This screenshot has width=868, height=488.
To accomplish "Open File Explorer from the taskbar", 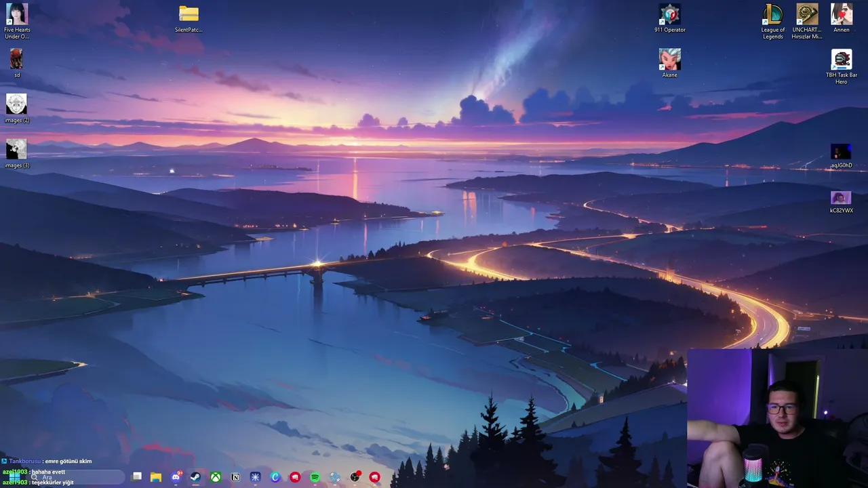I will [156, 477].
